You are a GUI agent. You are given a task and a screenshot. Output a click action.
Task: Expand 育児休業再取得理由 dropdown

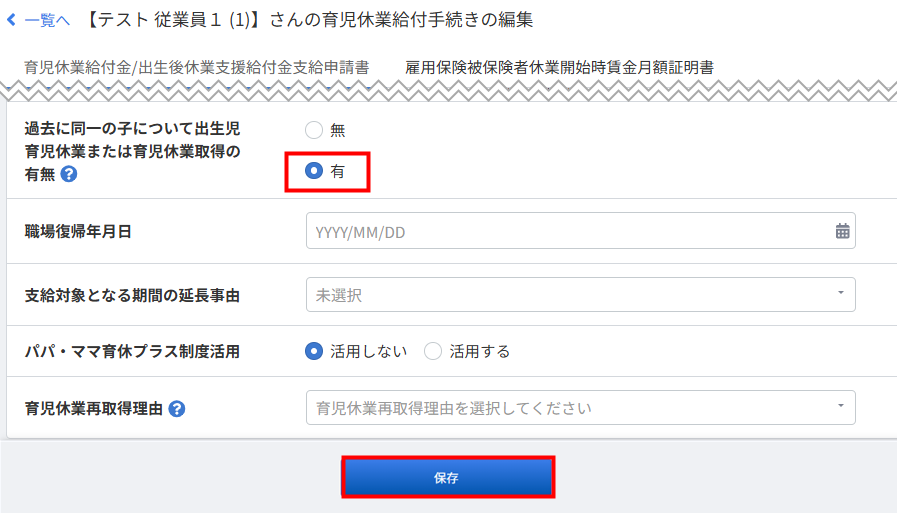coord(581,408)
